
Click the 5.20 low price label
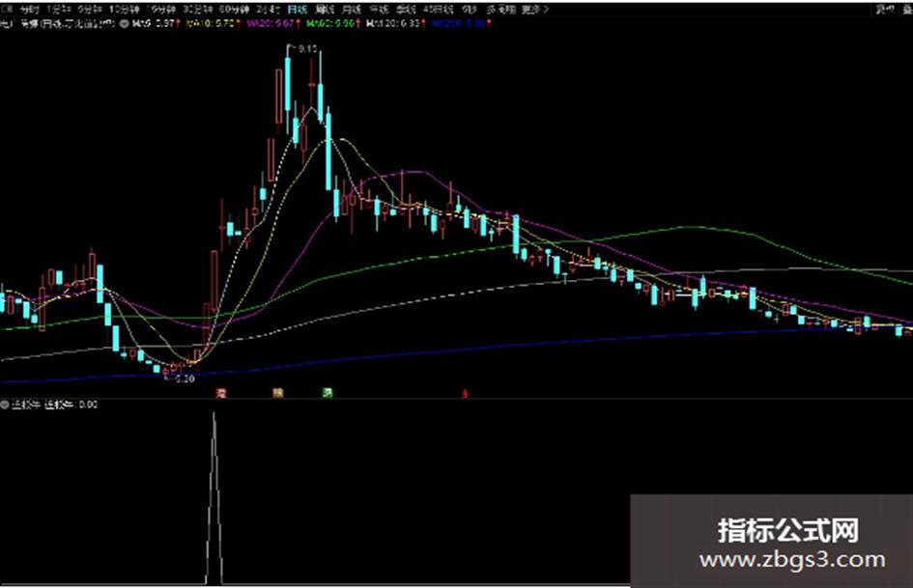[x=185, y=379]
